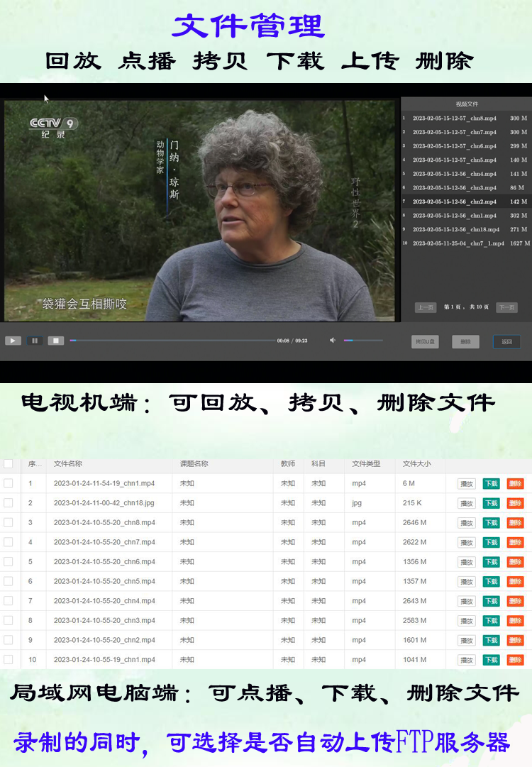This screenshot has width=532, height=767.
Task: Tick the select-all checkbox in table header
Action: (x=9, y=464)
